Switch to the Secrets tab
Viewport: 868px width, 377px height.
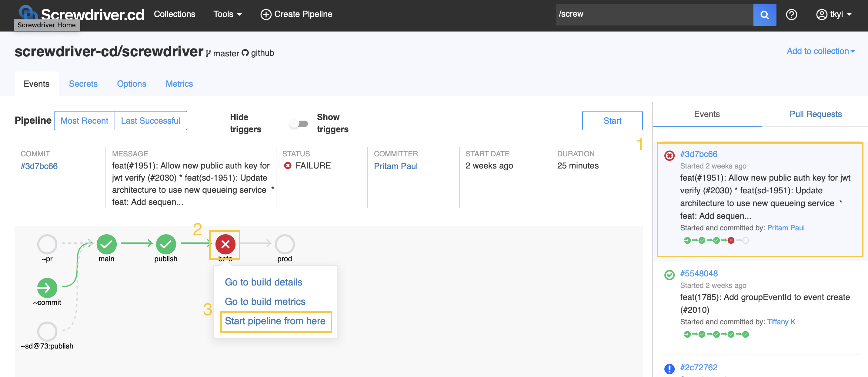pyautogui.click(x=83, y=84)
